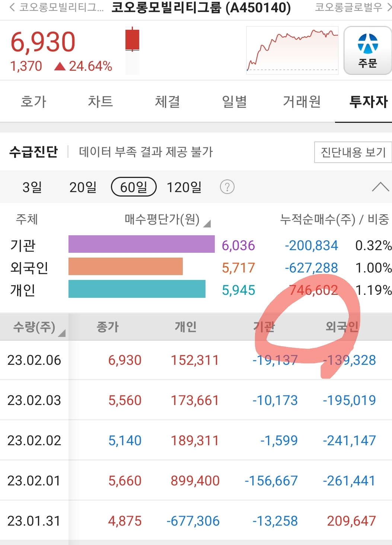Switch to the 일별 tab
Screen dimensions: 392x545
(235, 102)
